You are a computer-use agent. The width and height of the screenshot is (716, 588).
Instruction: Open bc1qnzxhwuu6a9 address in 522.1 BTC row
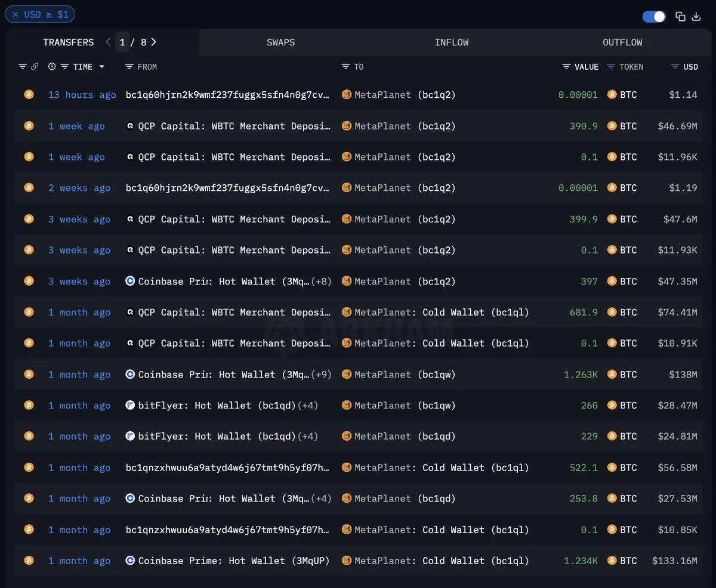[x=228, y=468]
